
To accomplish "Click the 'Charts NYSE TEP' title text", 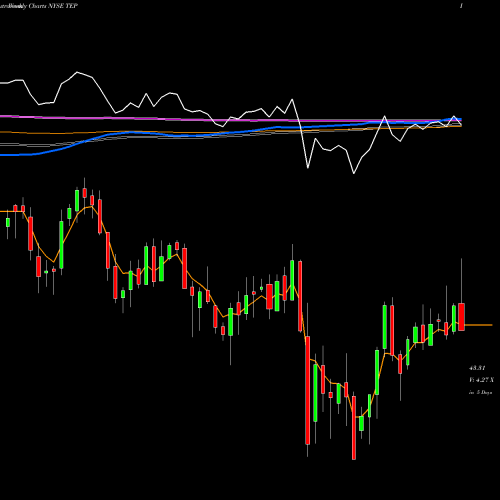I will click(53, 6).
